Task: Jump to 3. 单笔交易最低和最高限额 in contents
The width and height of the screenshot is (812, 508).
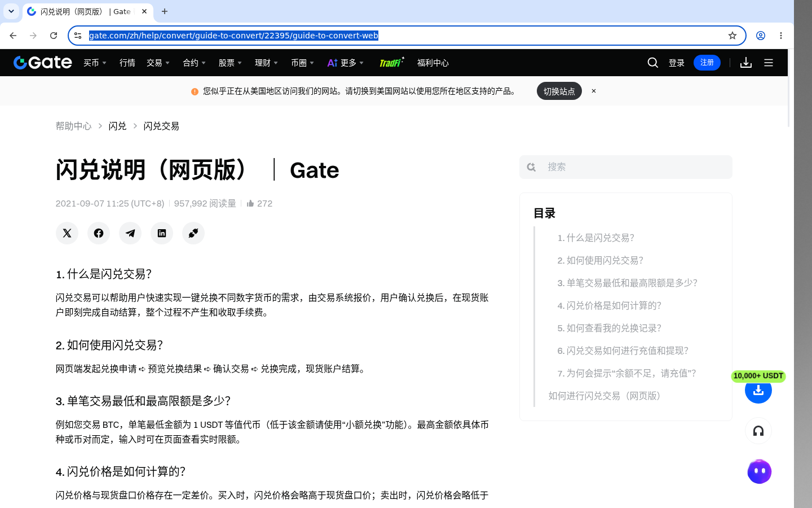Action: 628,283
